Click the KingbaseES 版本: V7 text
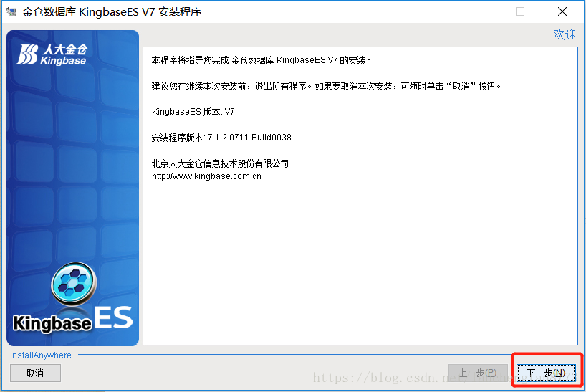Screen dimensions: 586x392 click(193, 112)
